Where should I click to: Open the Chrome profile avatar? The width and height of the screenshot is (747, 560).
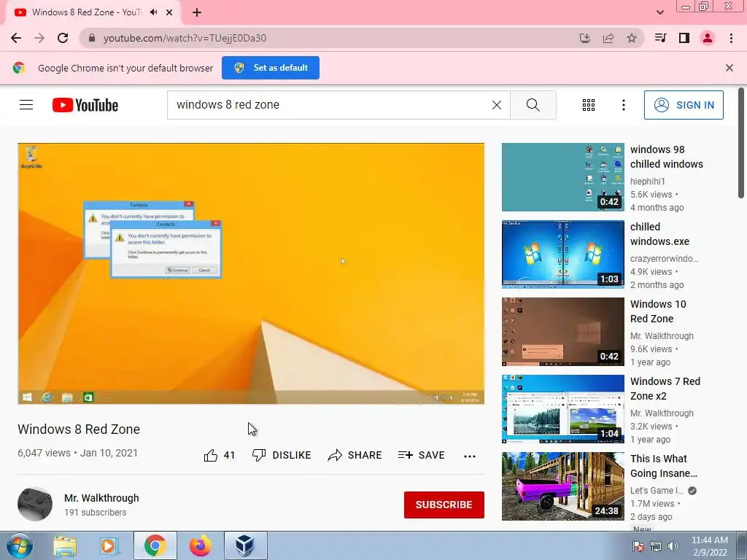[708, 38]
